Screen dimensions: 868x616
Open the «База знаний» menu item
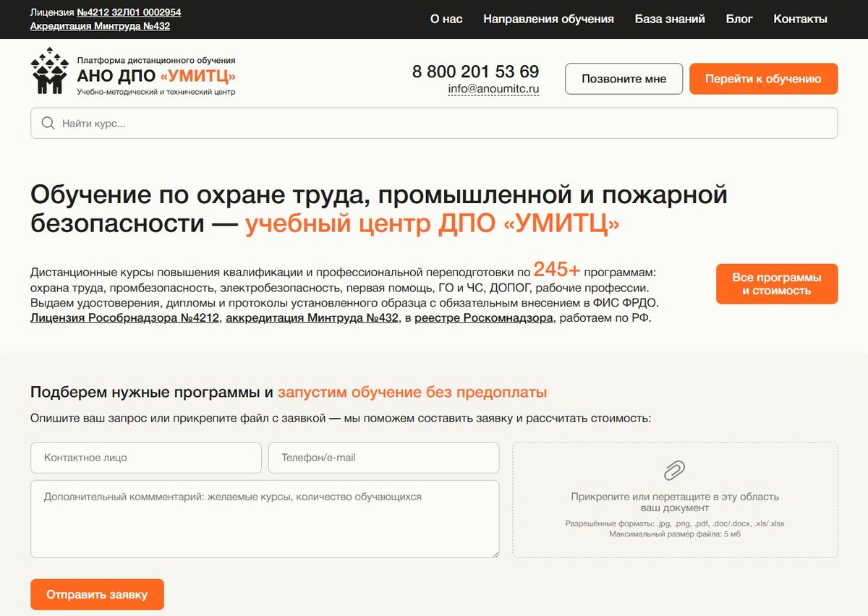coord(670,19)
